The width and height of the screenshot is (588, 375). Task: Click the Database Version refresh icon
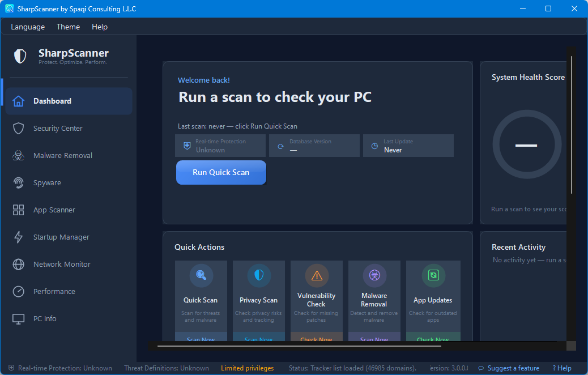click(x=280, y=146)
